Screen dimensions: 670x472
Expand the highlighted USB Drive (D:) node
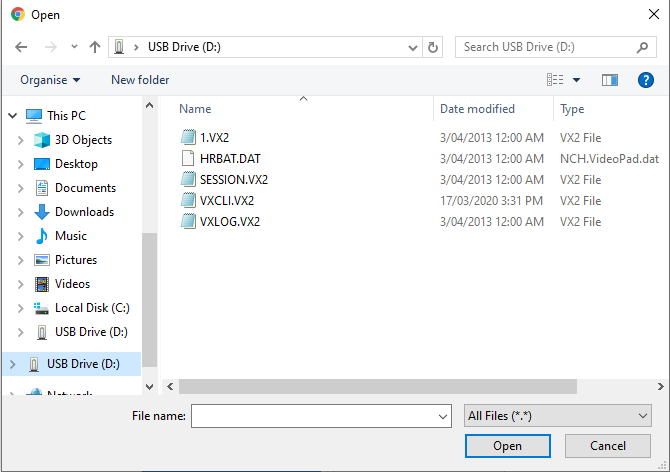[12, 364]
